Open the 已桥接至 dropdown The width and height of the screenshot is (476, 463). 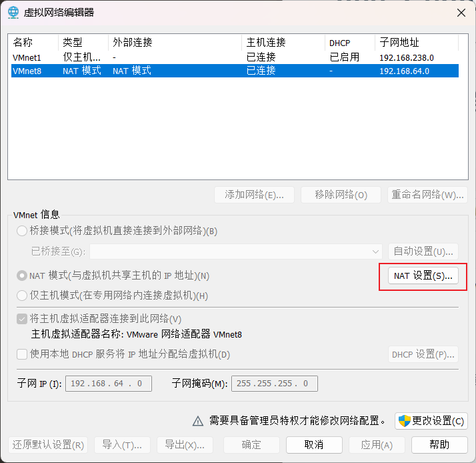tap(235, 252)
